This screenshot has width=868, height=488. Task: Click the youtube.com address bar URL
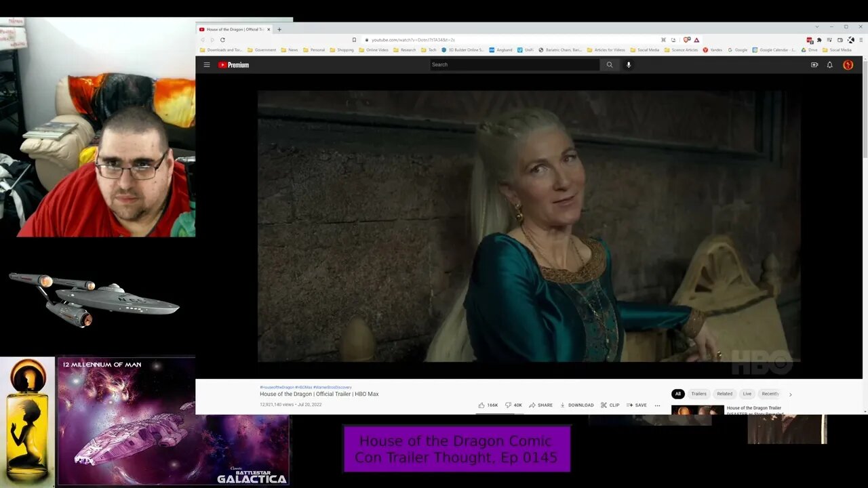click(x=413, y=40)
